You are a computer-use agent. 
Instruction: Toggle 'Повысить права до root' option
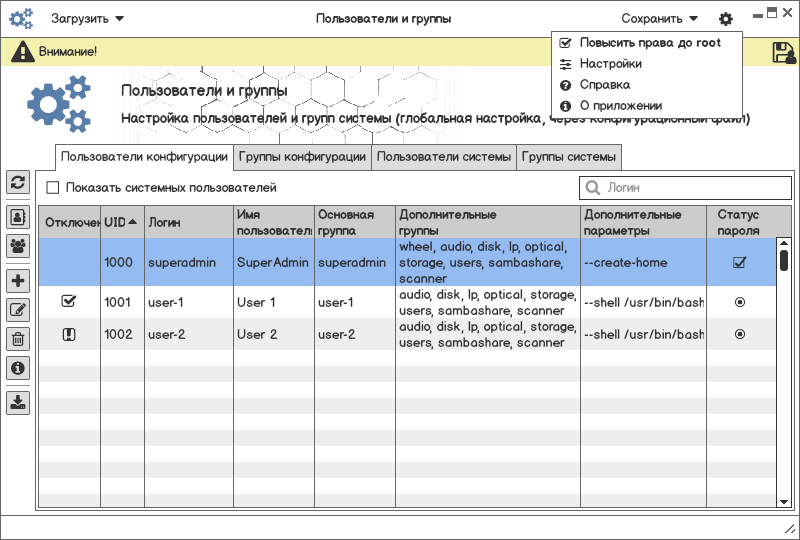point(566,43)
